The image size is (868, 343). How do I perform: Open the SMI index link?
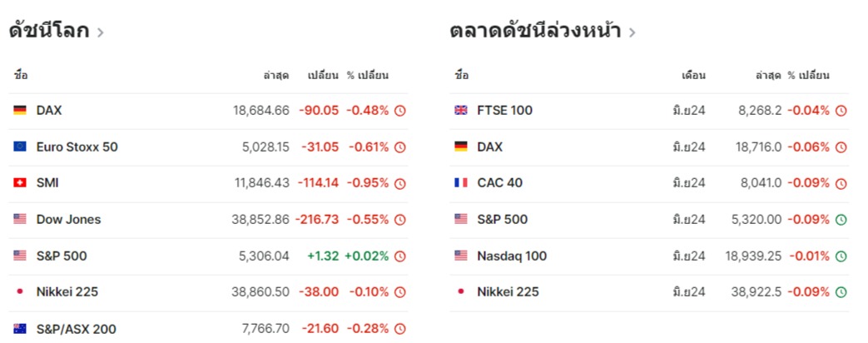(x=47, y=183)
